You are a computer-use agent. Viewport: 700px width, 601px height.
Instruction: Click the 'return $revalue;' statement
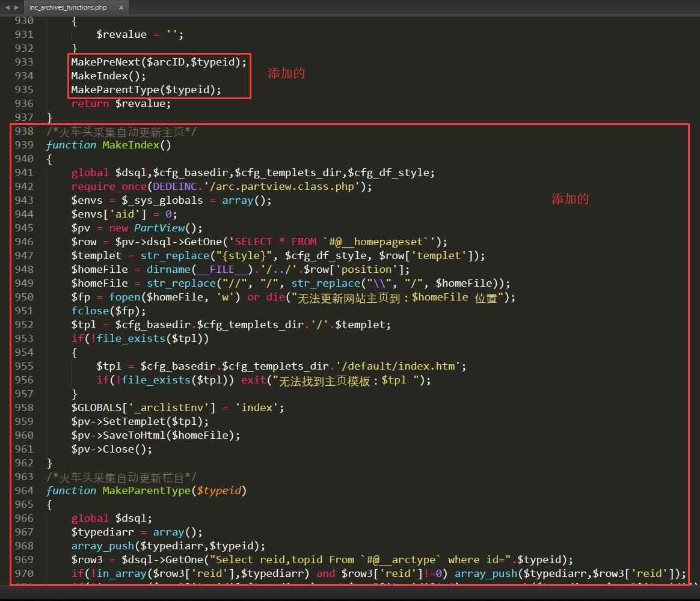[121, 103]
